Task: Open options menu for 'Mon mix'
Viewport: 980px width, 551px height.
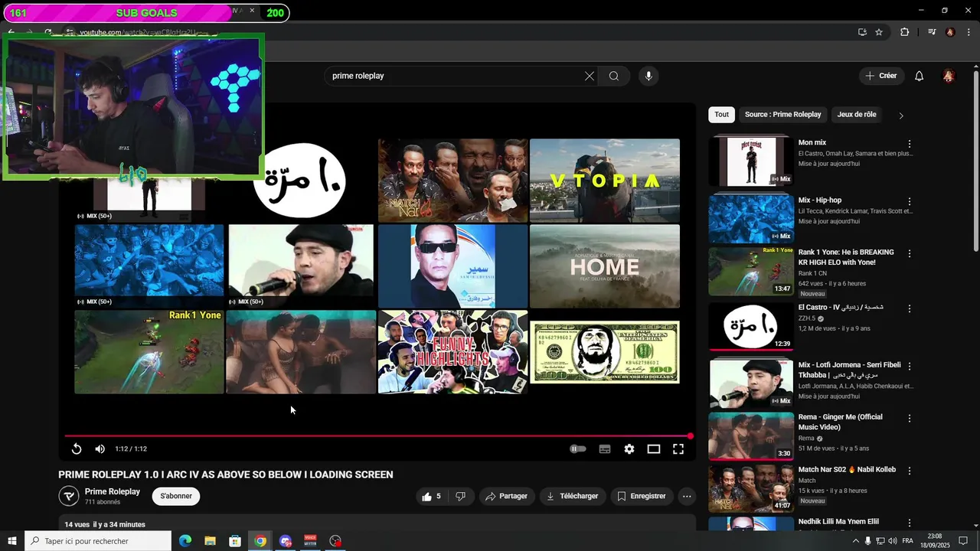Action: click(x=910, y=144)
